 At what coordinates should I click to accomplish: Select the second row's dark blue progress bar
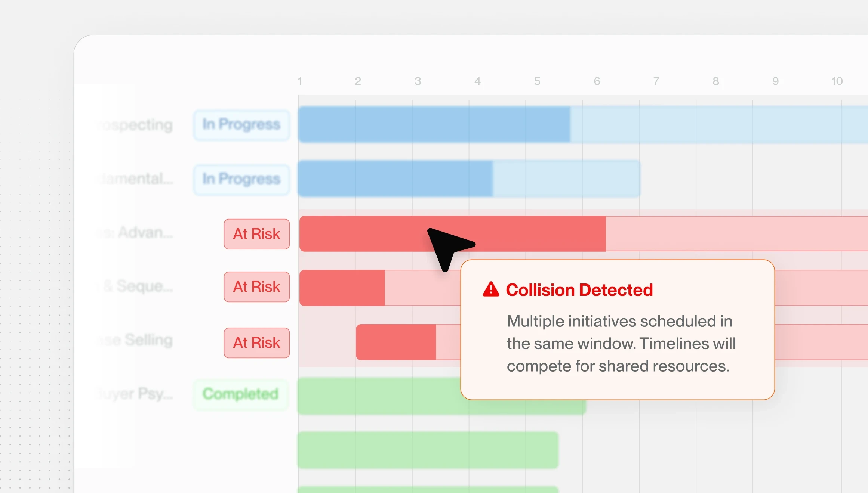(395, 179)
